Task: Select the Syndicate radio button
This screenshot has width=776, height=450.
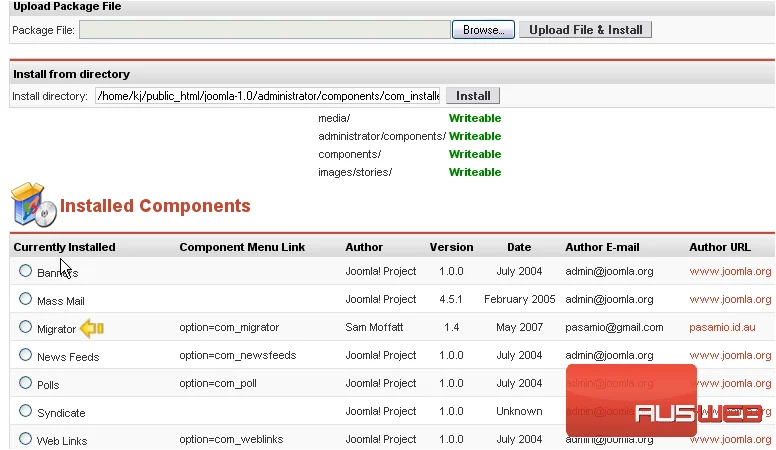Action: click(x=25, y=411)
